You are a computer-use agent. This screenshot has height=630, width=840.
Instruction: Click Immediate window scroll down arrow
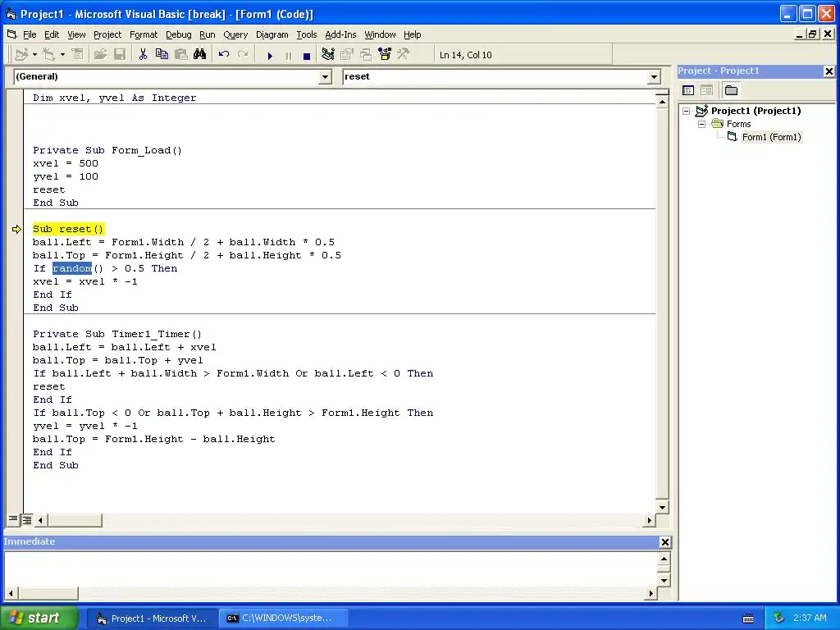[664, 580]
